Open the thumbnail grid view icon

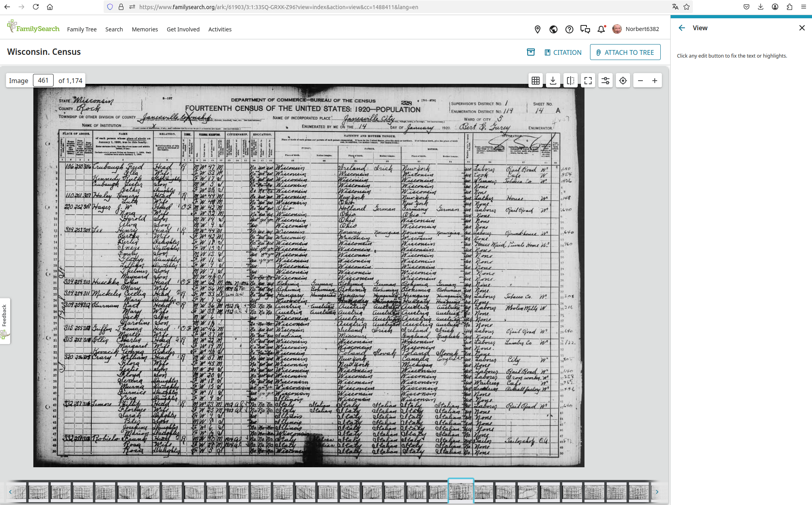tap(535, 81)
